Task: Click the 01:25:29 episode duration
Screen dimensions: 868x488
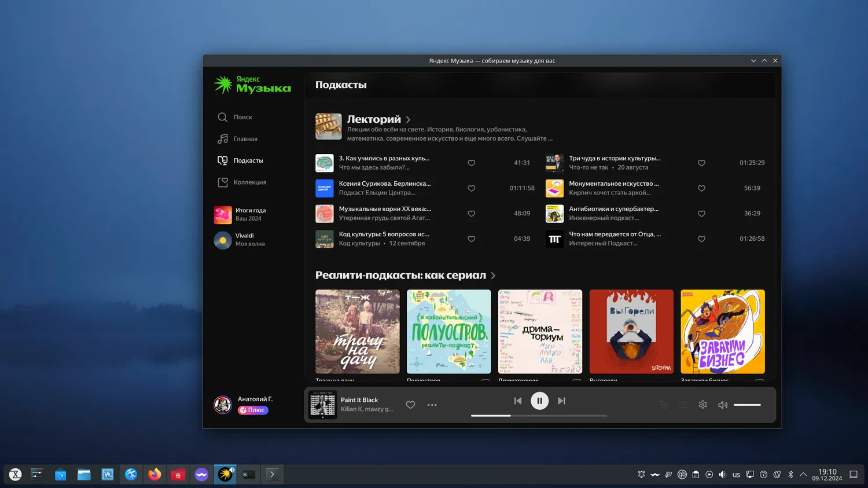Action: (x=752, y=163)
